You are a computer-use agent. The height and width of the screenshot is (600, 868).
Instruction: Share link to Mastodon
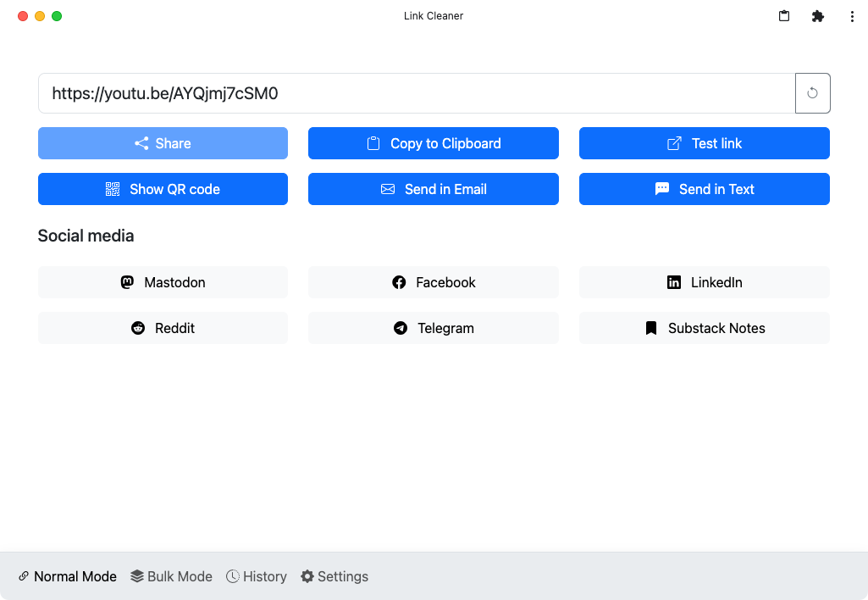[x=163, y=282]
